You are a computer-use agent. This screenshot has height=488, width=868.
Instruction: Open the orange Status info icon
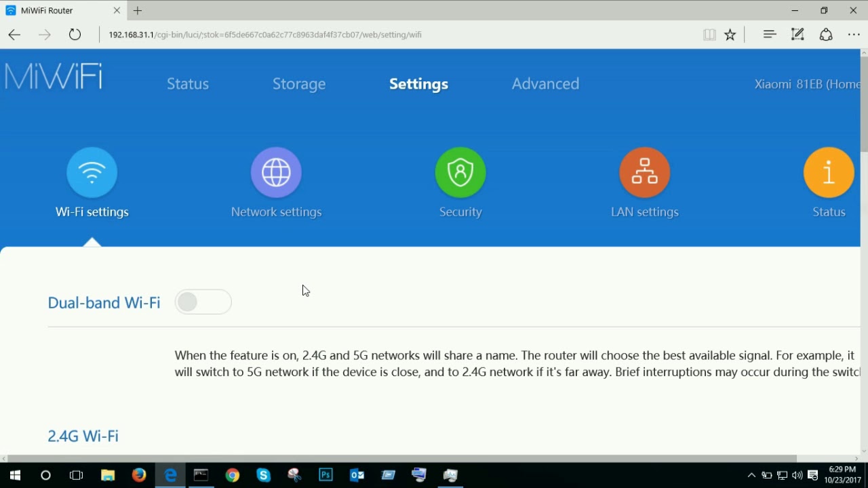tap(829, 173)
